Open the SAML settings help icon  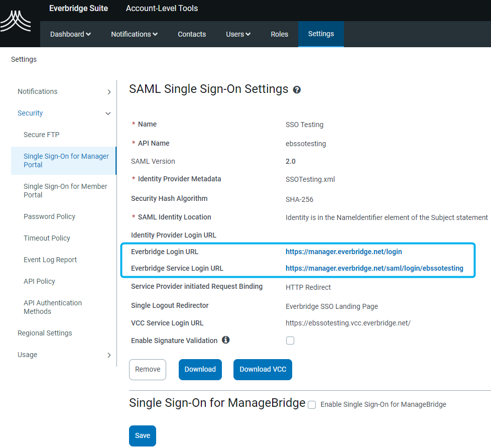[x=296, y=89]
